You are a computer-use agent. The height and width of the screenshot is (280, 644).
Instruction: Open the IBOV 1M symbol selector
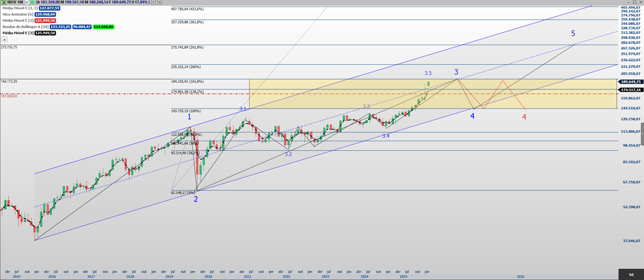coord(15,3)
